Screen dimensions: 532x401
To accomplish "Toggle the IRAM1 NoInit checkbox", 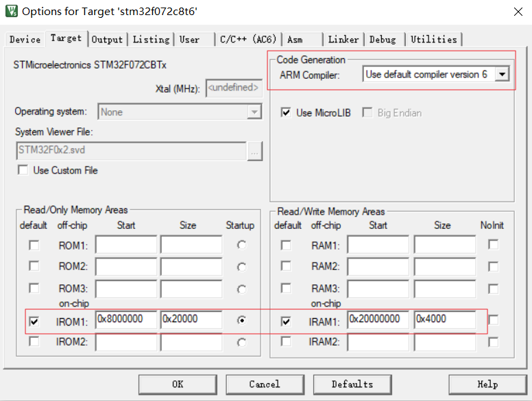I will coord(494,319).
